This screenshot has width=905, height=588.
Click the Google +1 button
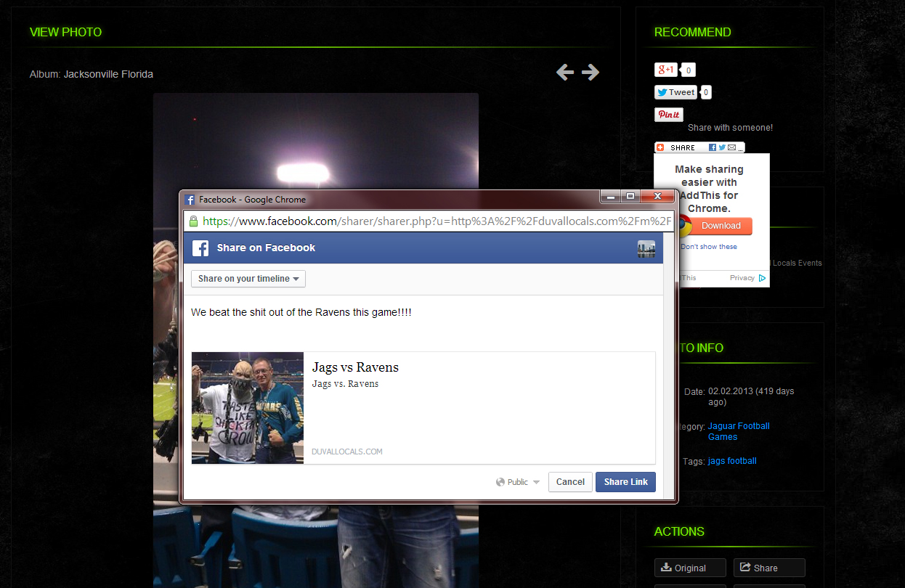666,70
